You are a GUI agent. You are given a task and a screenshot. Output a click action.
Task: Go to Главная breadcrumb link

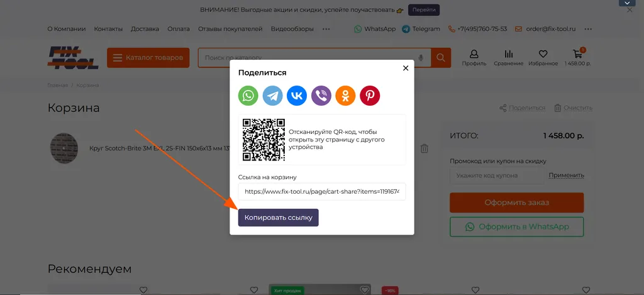coord(57,85)
